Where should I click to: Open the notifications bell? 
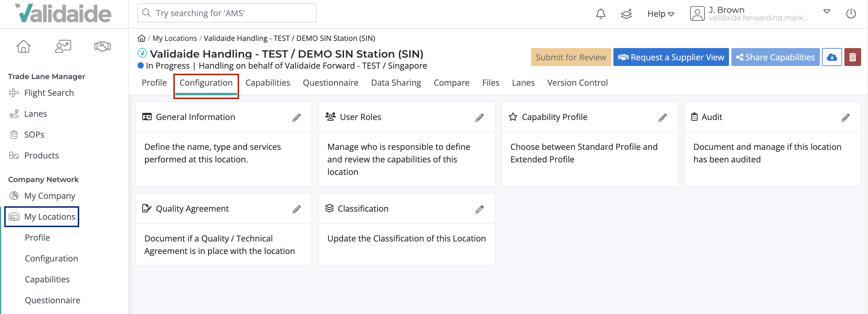600,13
